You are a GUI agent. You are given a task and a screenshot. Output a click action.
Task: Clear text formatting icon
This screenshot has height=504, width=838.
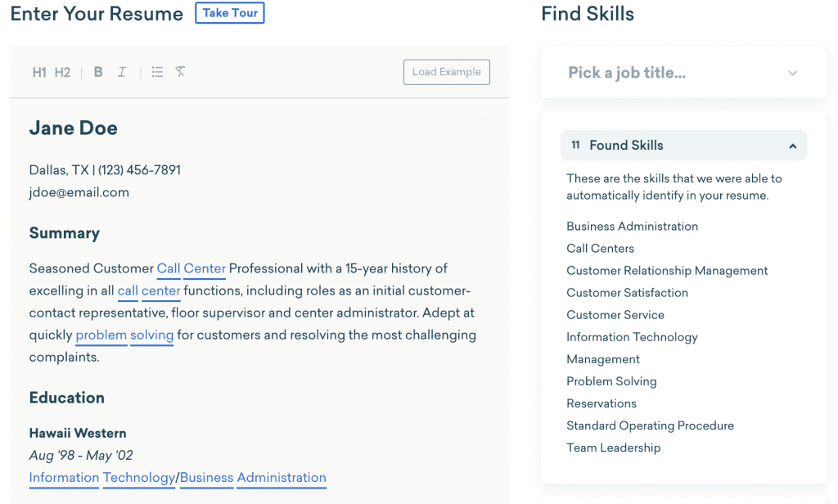click(180, 72)
